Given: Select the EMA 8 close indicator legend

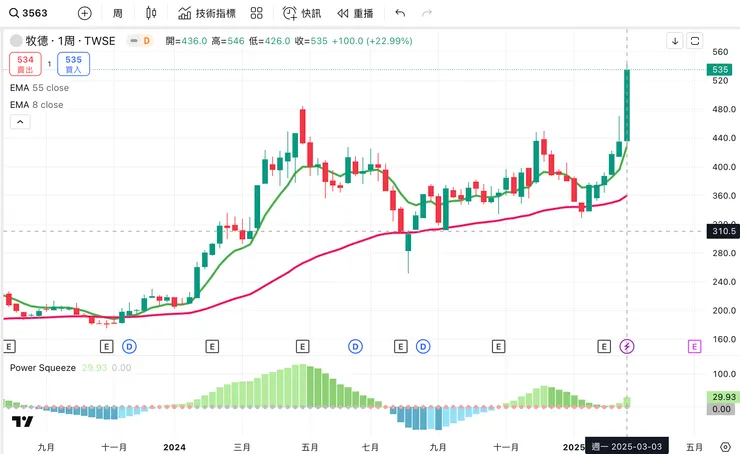Looking at the screenshot, I should pos(36,105).
